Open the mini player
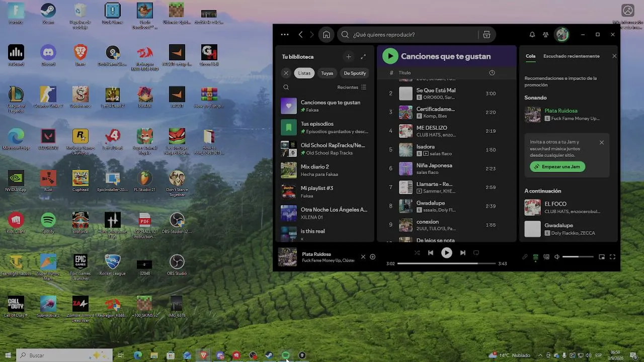The height and width of the screenshot is (362, 644). coord(602,257)
